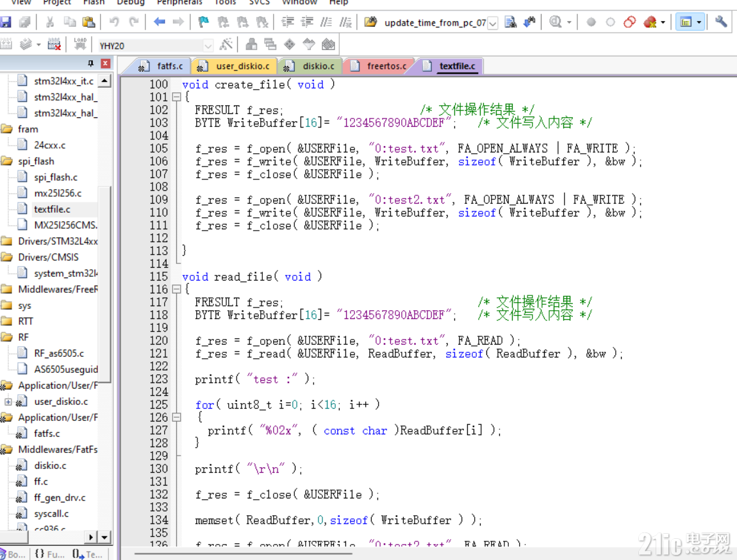The image size is (737, 560).
Task: Start or stop the debug session
Action: [556, 22]
